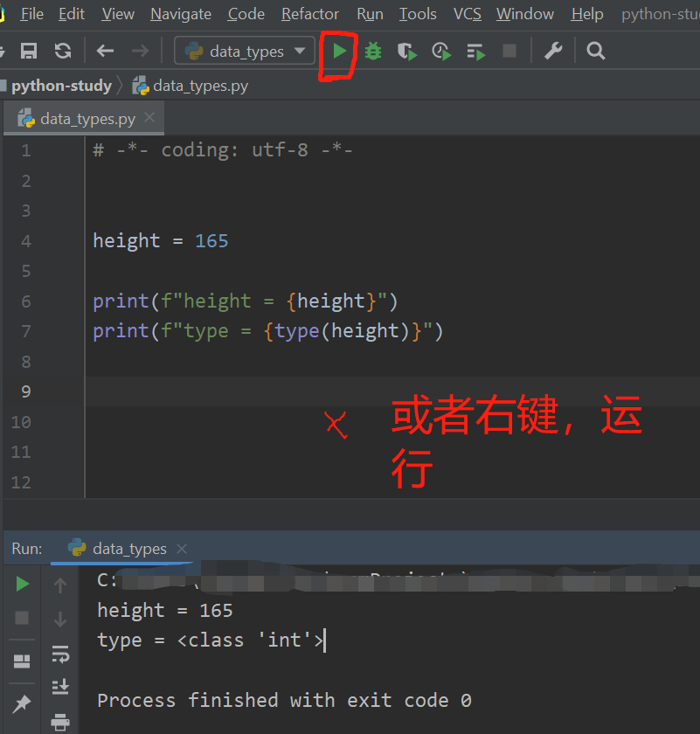Click Down the Stack Trace arrow
Image resolution: width=700 pixels, height=734 pixels.
59,619
